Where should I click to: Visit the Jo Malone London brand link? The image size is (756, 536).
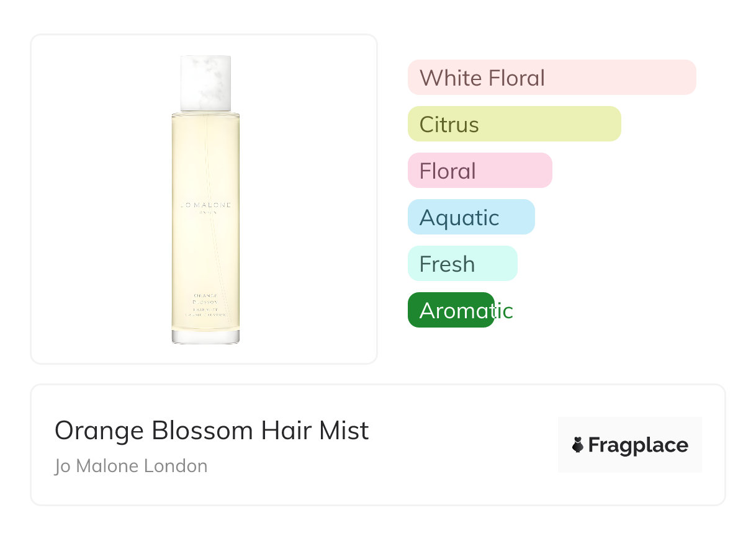point(131,466)
